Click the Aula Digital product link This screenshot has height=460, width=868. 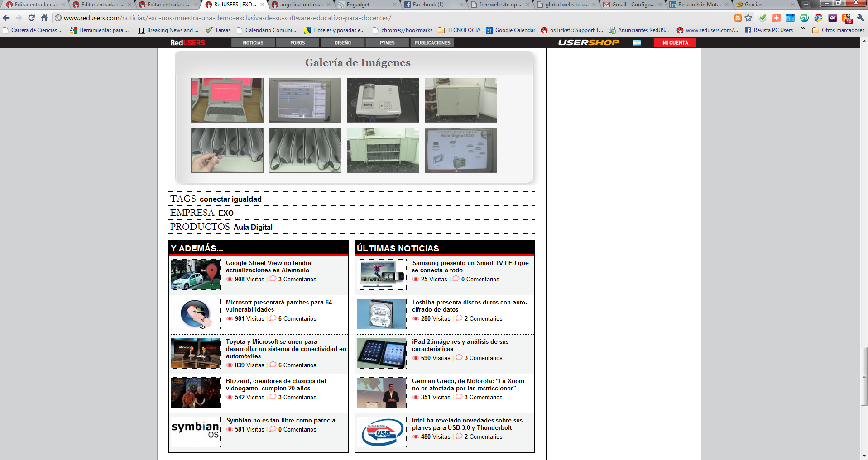[253, 227]
